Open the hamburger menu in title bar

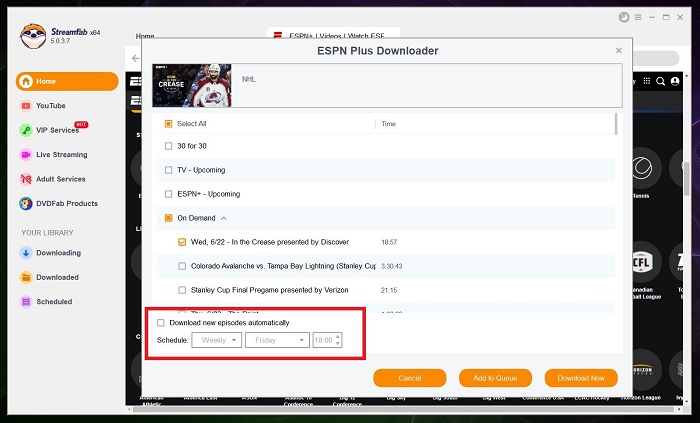(x=638, y=17)
